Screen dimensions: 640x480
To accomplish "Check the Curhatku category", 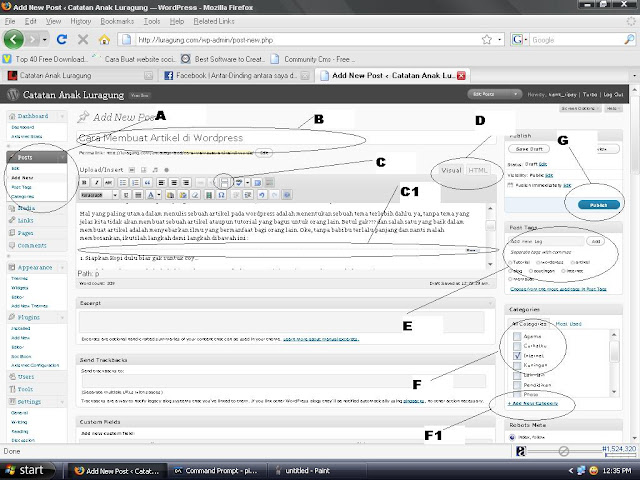I will click(517, 346).
